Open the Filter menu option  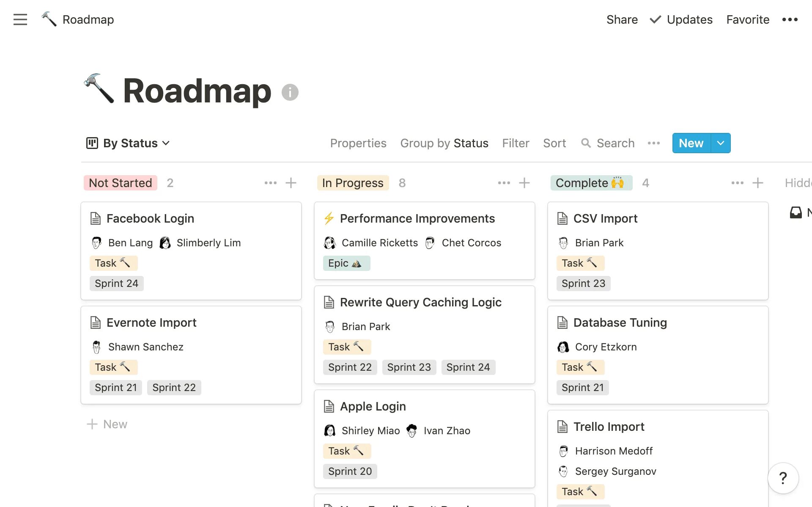[516, 143]
